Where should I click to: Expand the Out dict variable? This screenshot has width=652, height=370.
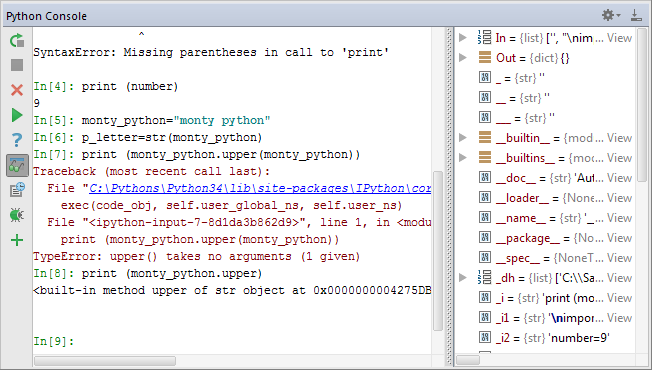(x=463, y=58)
